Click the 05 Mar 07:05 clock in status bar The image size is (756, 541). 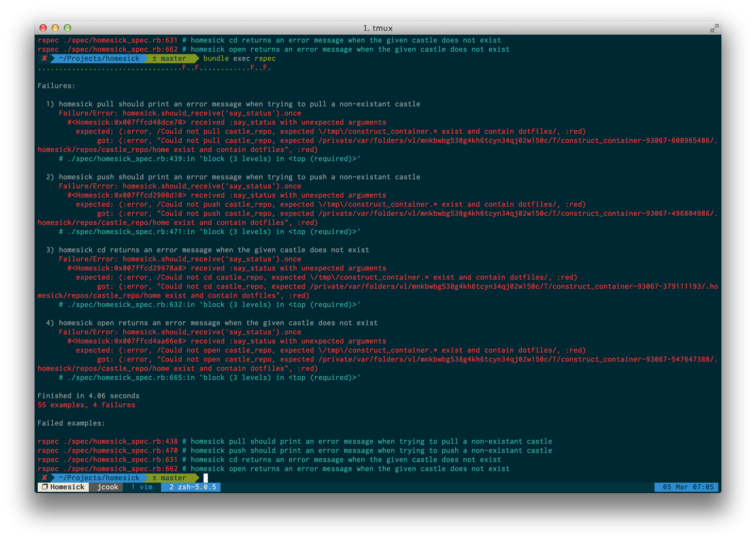688,487
